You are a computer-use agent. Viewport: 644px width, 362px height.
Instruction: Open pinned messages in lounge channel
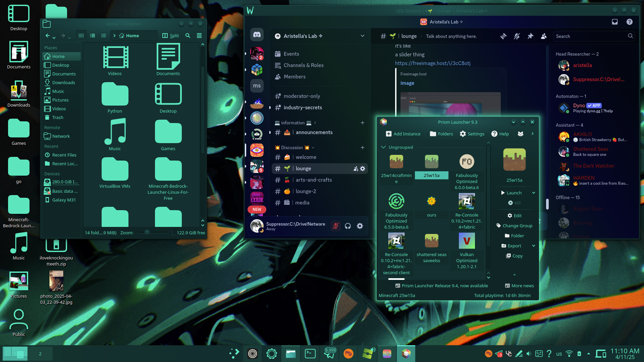530,36
